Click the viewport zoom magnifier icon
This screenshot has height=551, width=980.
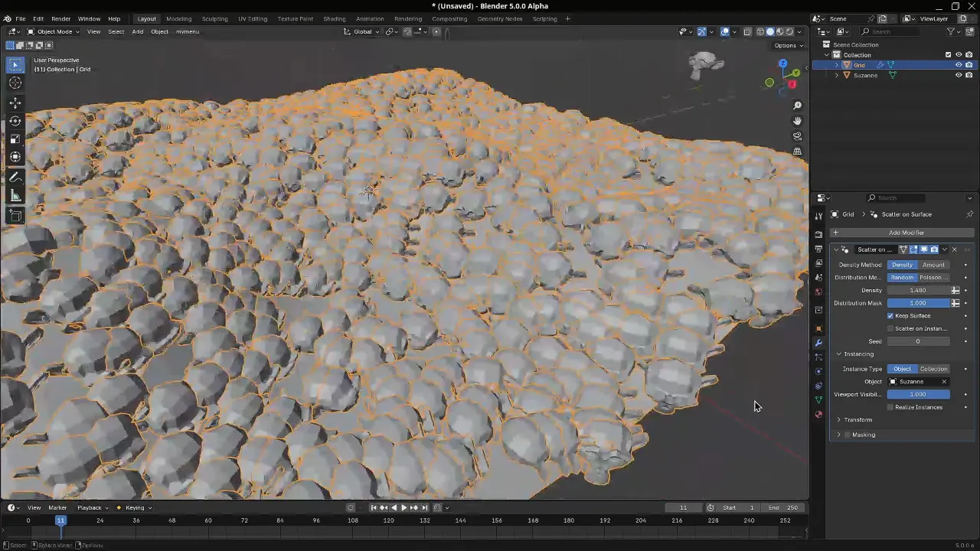point(797,106)
